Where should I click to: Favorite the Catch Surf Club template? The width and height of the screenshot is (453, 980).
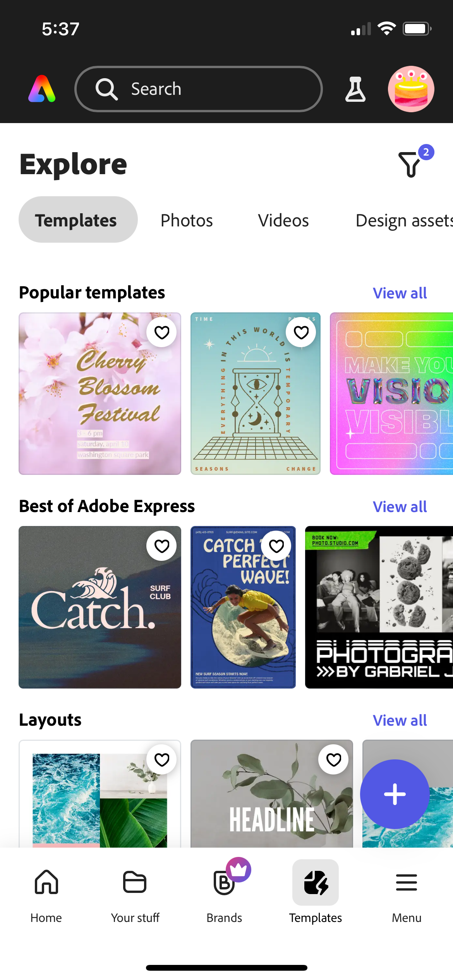point(161,545)
